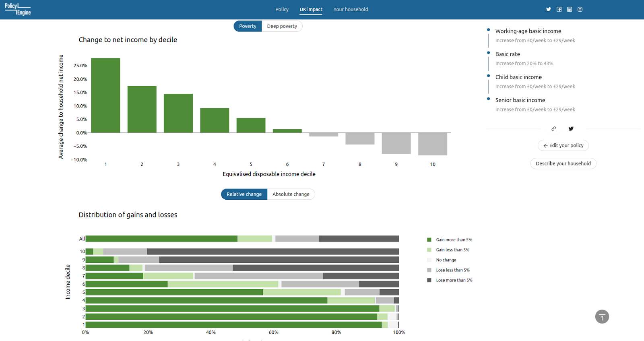The height and width of the screenshot is (341, 644).
Task: Toggle Gain more than 5% legend swatch
Action: (x=429, y=240)
